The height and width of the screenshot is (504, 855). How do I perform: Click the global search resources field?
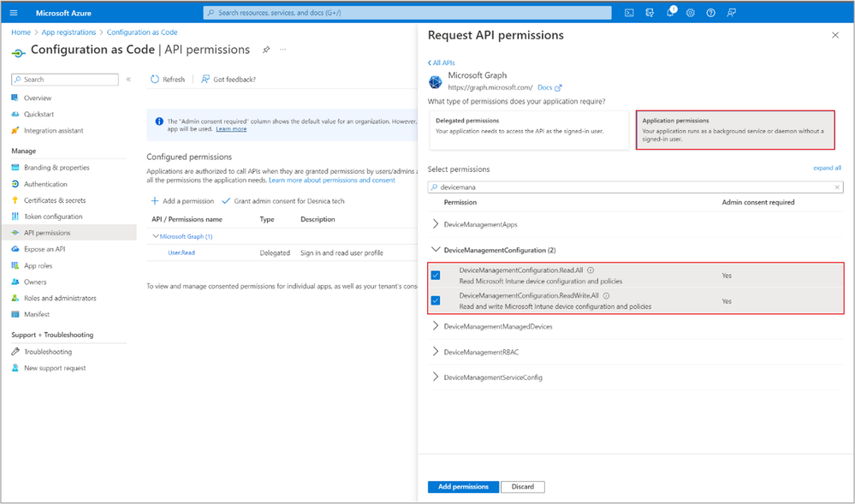click(407, 13)
